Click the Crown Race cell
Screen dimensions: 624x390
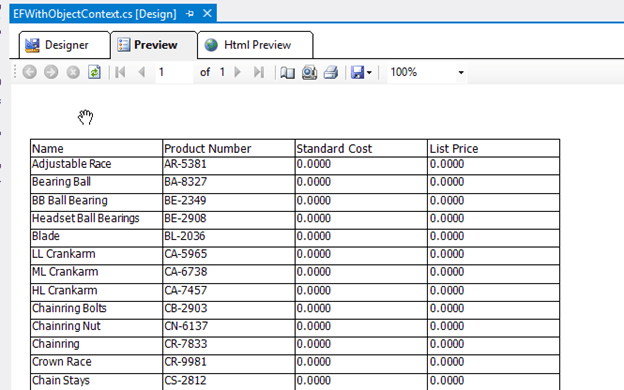coord(96,363)
